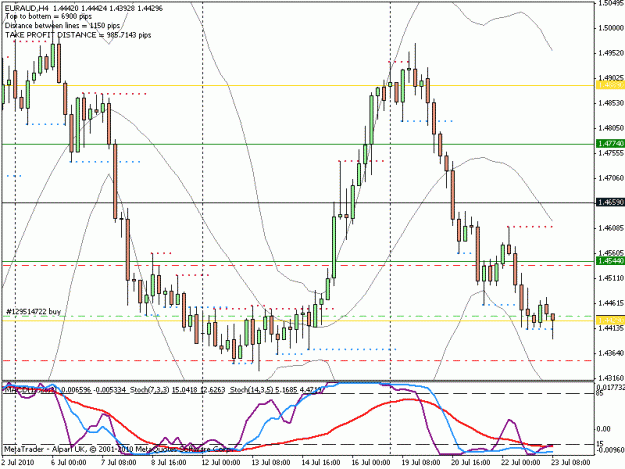The height and width of the screenshot is (469, 625).
Task: Click the 1.43640 price axis value
Action: pyautogui.click(x=611, y=353)
